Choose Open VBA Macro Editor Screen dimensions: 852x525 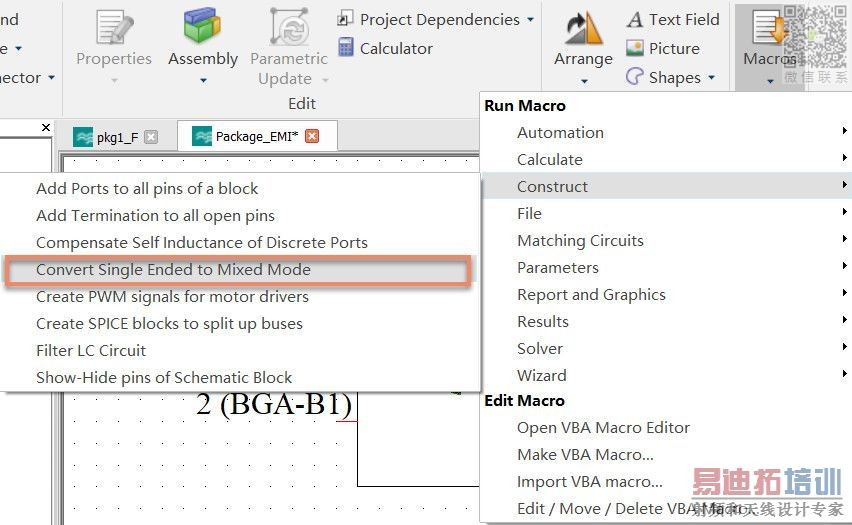tap(603, 427)
